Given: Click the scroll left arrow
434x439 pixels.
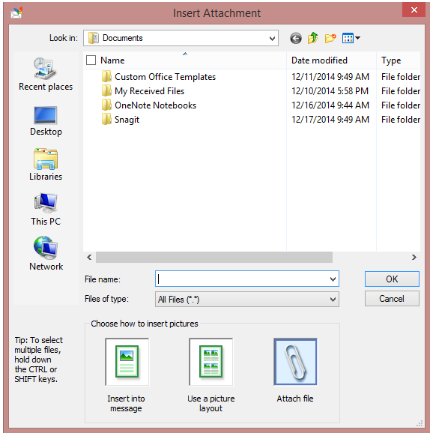Looking at the screenshot, I should point(89,257).
